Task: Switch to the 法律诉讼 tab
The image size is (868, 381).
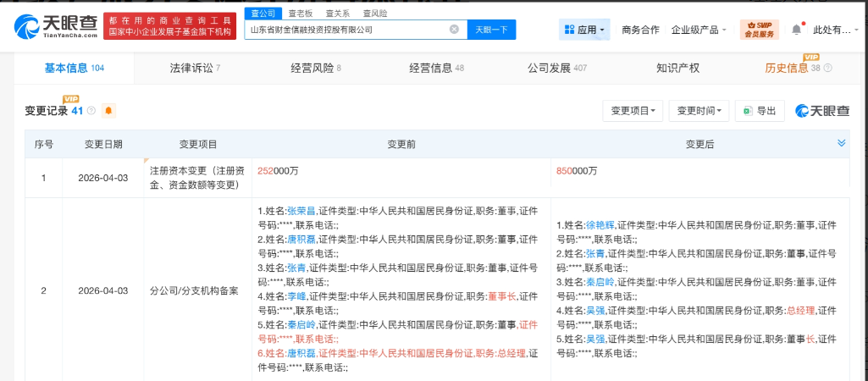Action: click(x=195, y=68)
